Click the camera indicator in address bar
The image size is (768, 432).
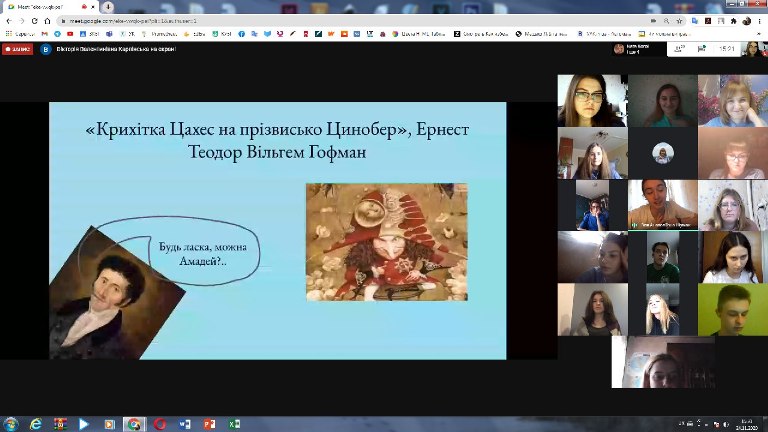click(653, 21)
